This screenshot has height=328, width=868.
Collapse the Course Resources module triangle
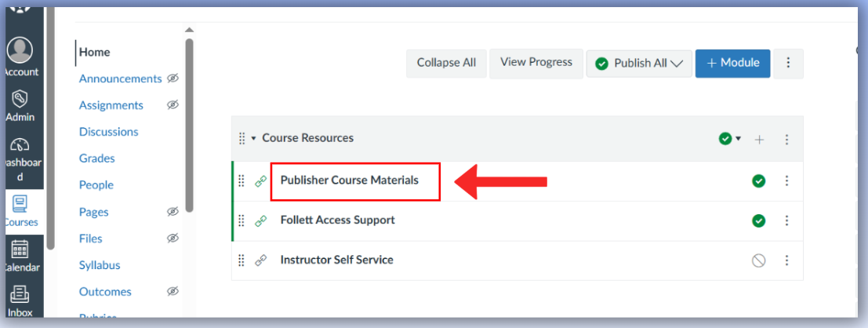[x=254, y=139]
